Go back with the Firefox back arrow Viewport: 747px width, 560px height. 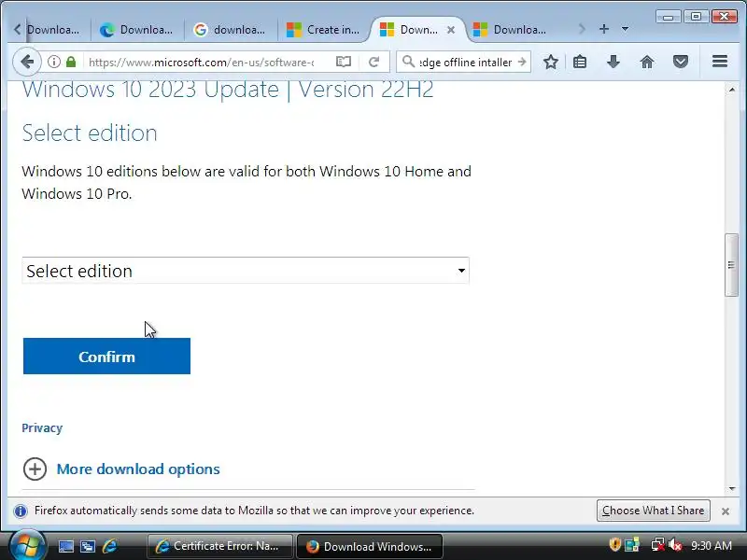click(27, 62)
